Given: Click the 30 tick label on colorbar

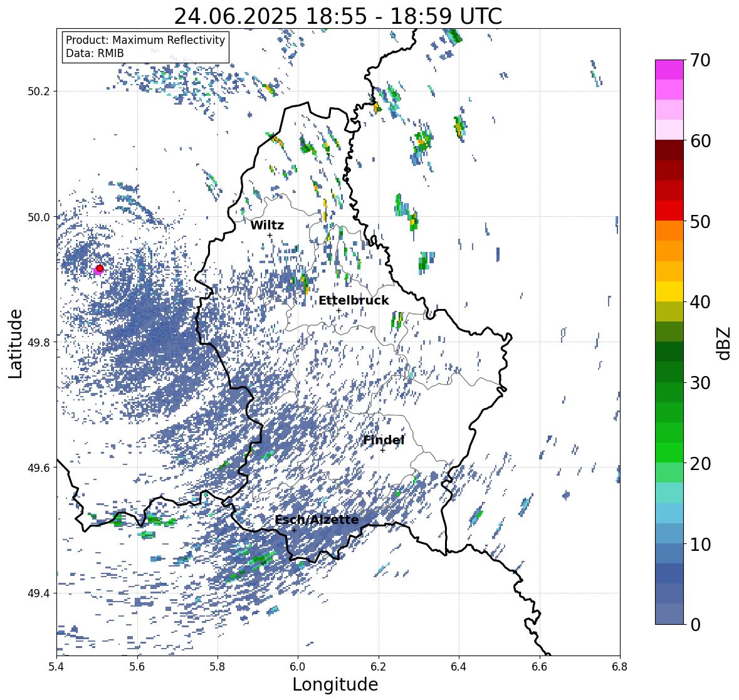Looking at the screenshot, I should pos(700,383).
